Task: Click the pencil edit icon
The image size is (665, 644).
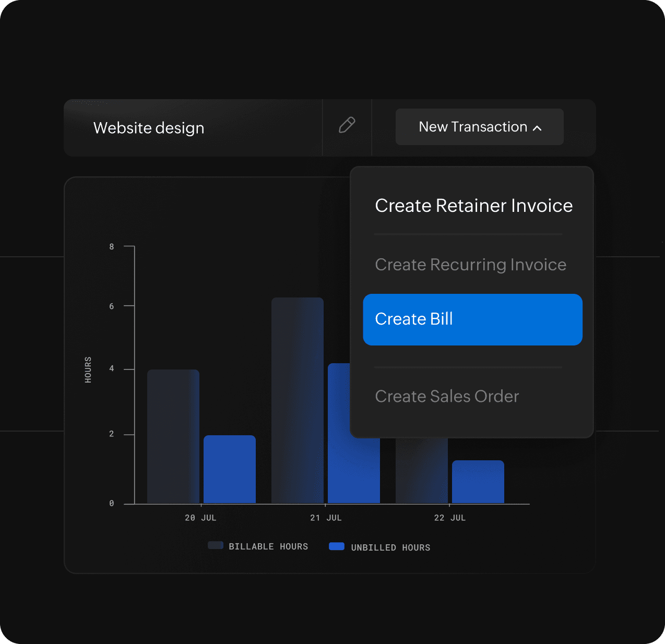Action: (347, 125)
